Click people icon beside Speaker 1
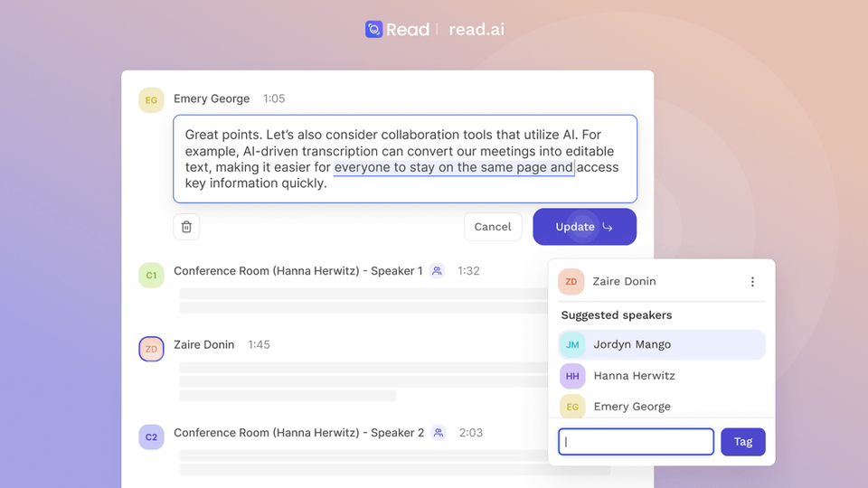 click(x=438, y=271)
